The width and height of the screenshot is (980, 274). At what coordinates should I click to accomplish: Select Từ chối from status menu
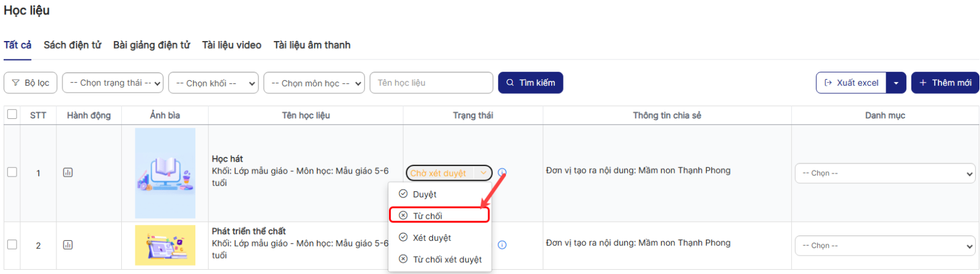pos(439,216)
